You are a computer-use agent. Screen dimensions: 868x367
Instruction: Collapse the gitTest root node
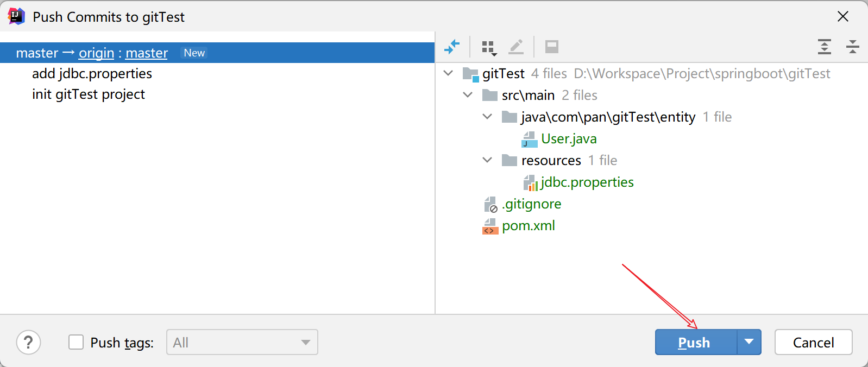click(x=448, y=73)
